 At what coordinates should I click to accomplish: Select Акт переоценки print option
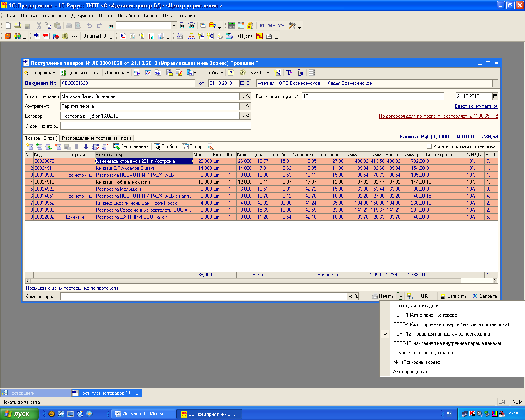tap(410, 372)
